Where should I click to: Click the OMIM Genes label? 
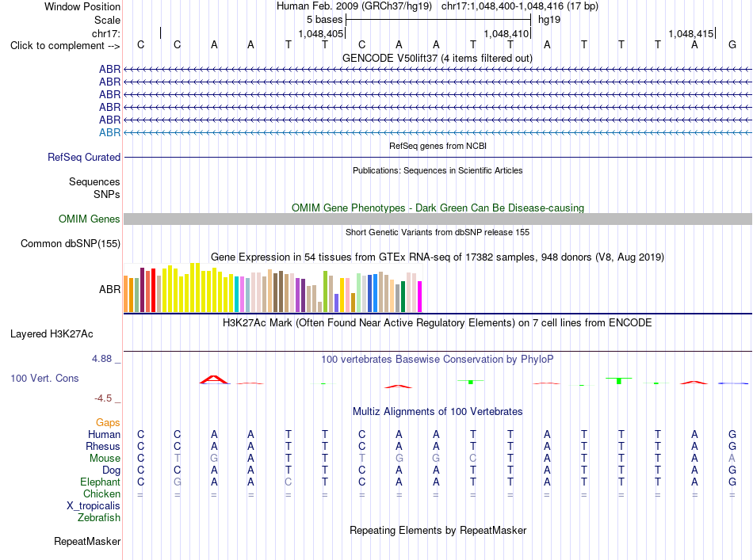(x=89, y=219)
